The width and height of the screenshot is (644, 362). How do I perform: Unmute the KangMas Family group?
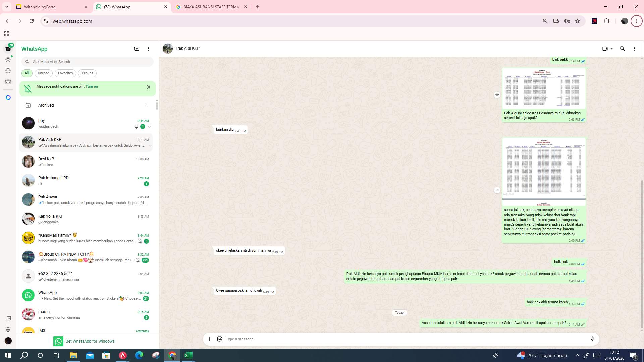(140, 241)
